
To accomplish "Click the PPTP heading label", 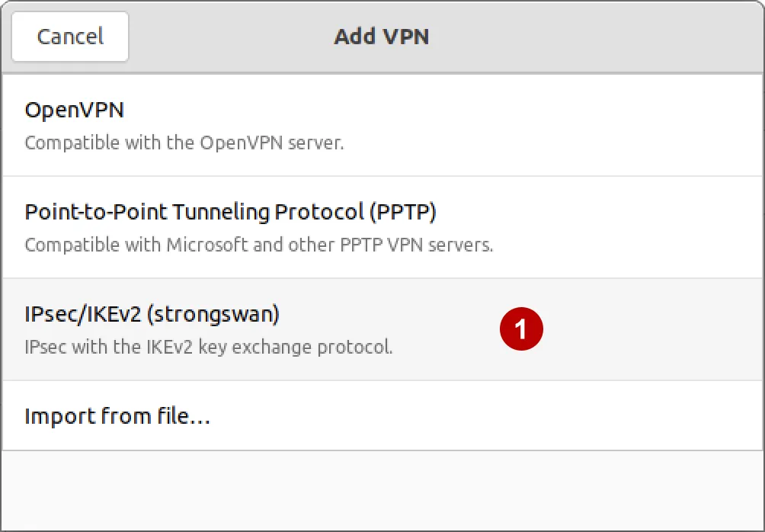I will pyautogui.click(x=231, y=212).
